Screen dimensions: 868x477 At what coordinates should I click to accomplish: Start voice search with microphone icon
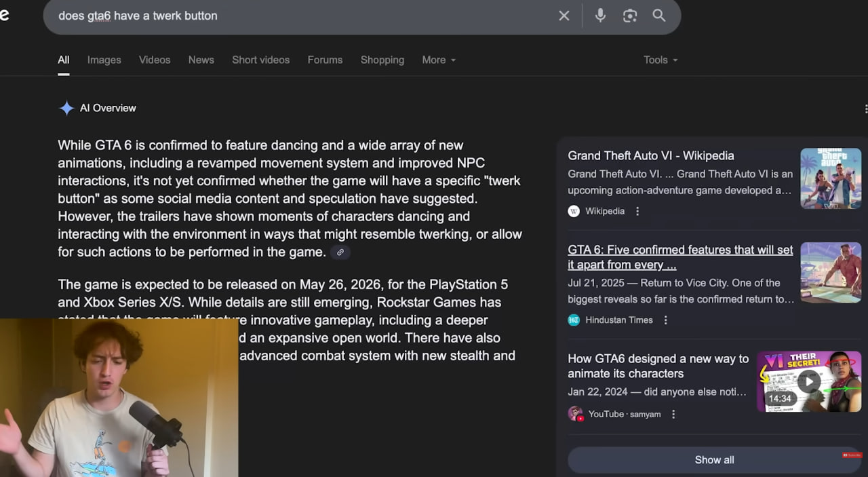(600, 16)
